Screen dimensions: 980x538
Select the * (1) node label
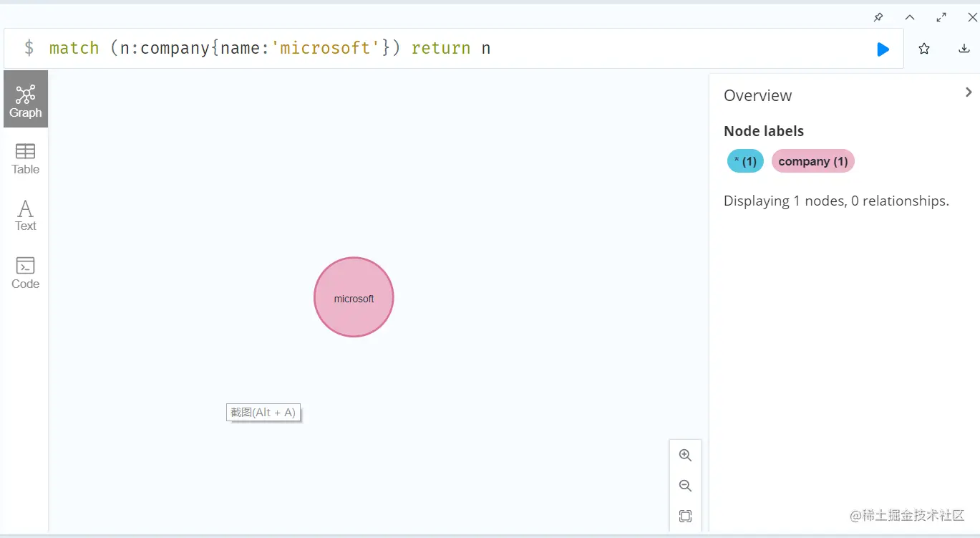[745, 161]
